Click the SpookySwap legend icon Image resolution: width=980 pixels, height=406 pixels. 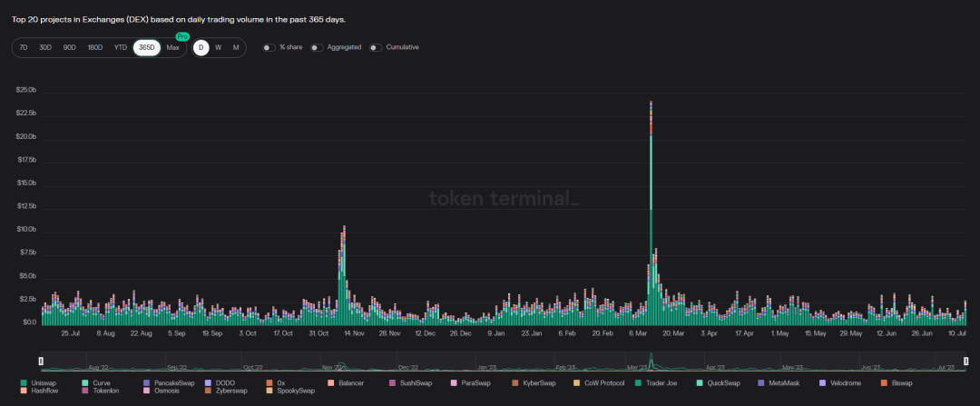pos(269,391)
